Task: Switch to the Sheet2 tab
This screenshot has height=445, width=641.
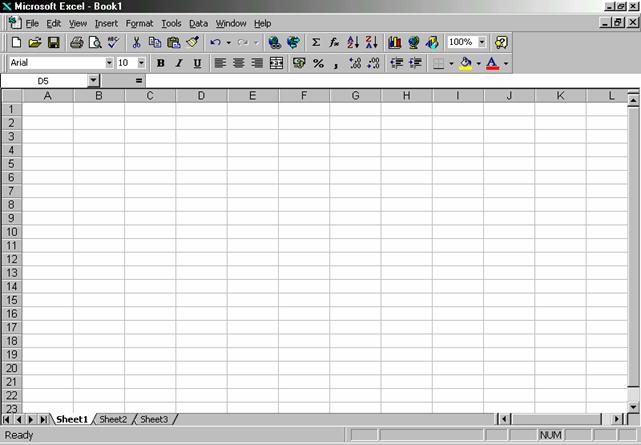Action: (x=113, y=419)
